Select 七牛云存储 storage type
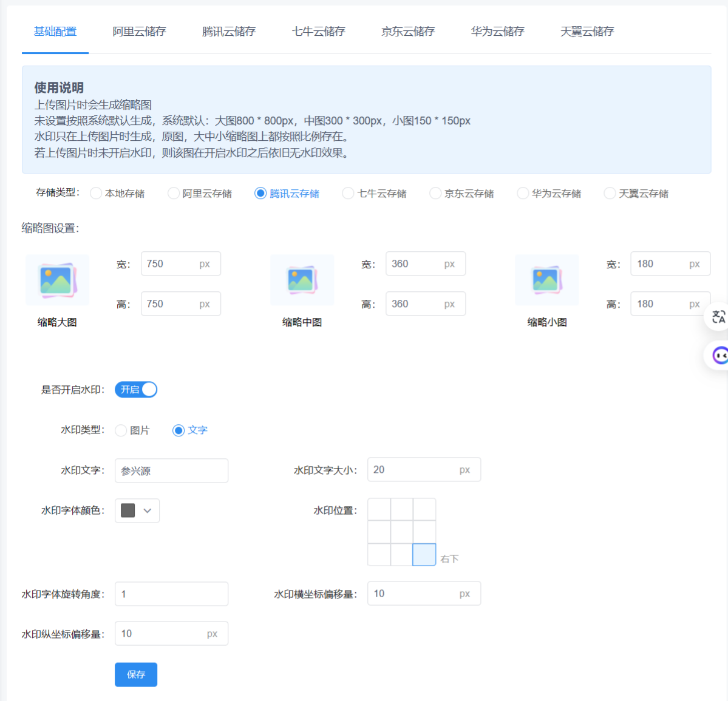 tap(347, 192)
